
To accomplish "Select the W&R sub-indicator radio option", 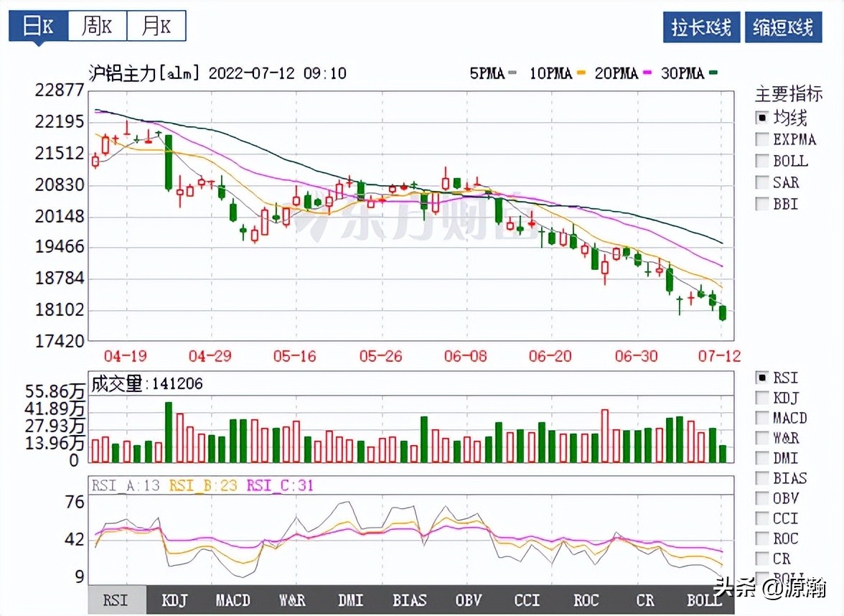I will [x=761, y=438].
